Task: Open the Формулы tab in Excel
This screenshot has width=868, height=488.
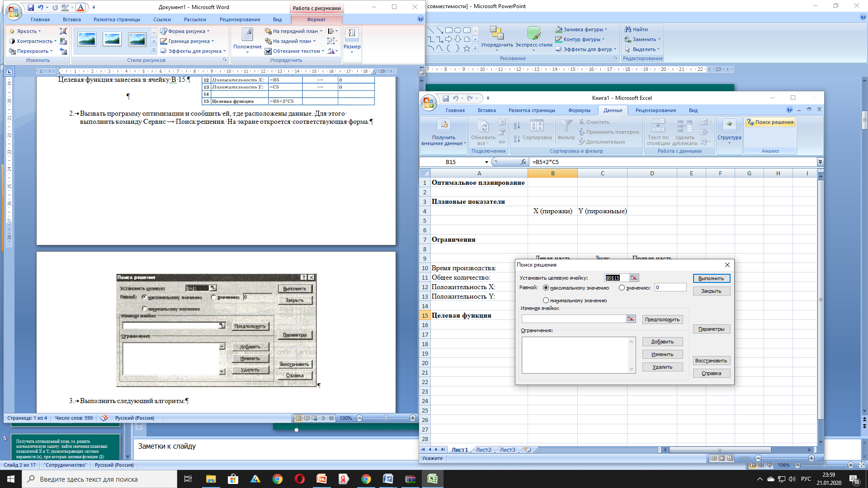Action: pos(579,110)
